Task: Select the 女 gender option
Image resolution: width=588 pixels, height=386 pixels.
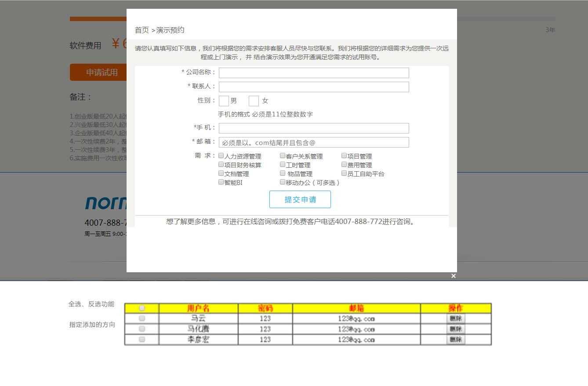Action: [254, 101]
